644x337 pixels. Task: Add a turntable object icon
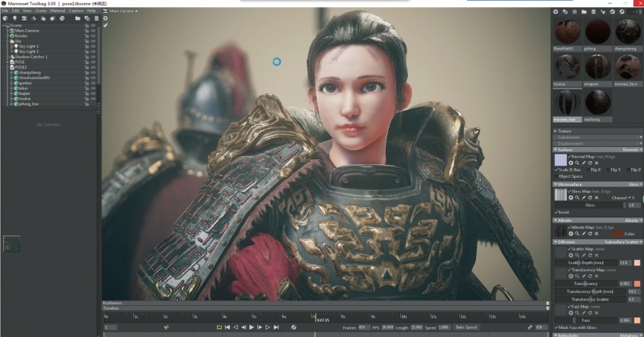coord(62,18)
